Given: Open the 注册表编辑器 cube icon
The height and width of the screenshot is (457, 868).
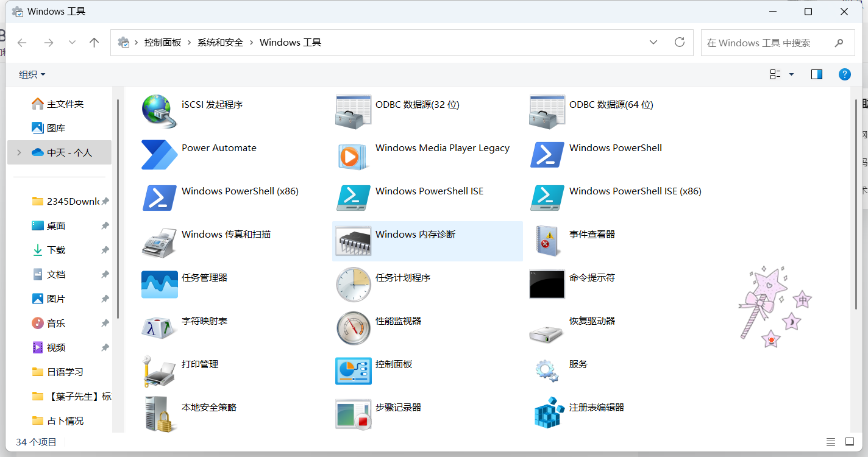Looking at the screenshot, I should pos(549,413).
